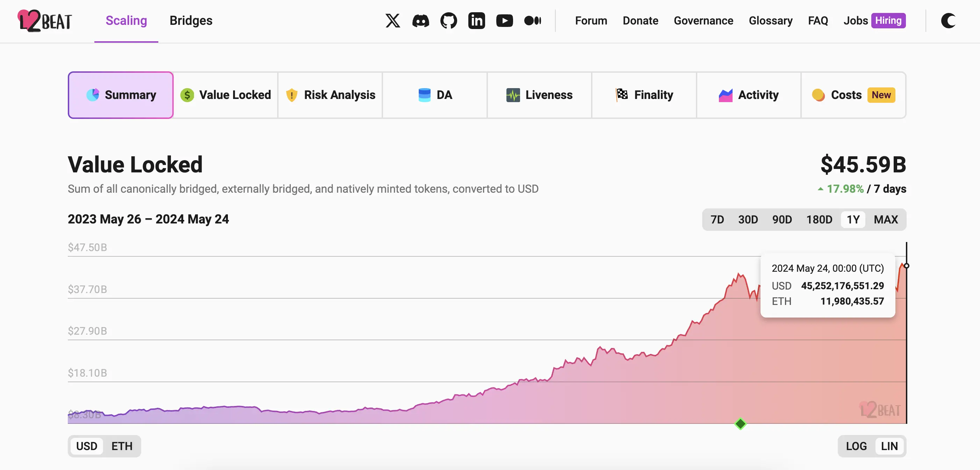
Task: Open the X (Twitter) social icon
Action: pos(392,21)
